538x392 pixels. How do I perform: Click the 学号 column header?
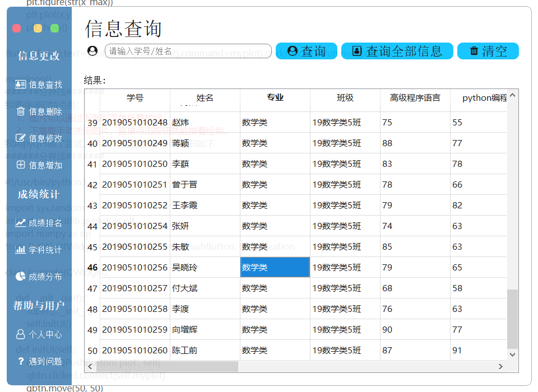point(135,98)
